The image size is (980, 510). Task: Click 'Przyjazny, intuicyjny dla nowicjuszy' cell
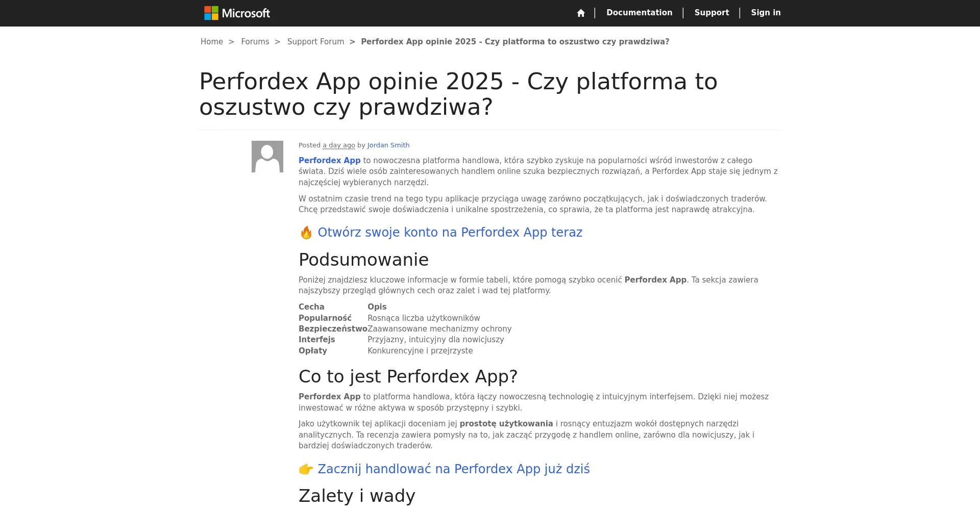click(x=435, y=340)
